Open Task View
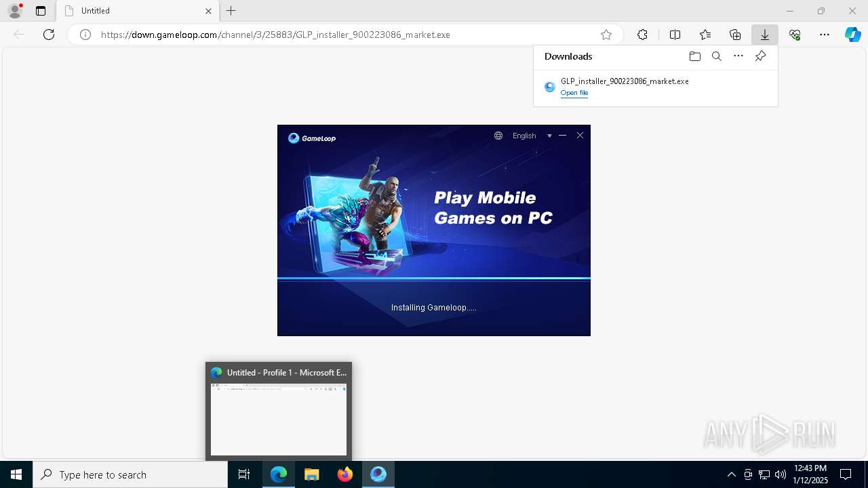Screen dimensions: 868x488 pyautogui.click(x=244, y=474)
